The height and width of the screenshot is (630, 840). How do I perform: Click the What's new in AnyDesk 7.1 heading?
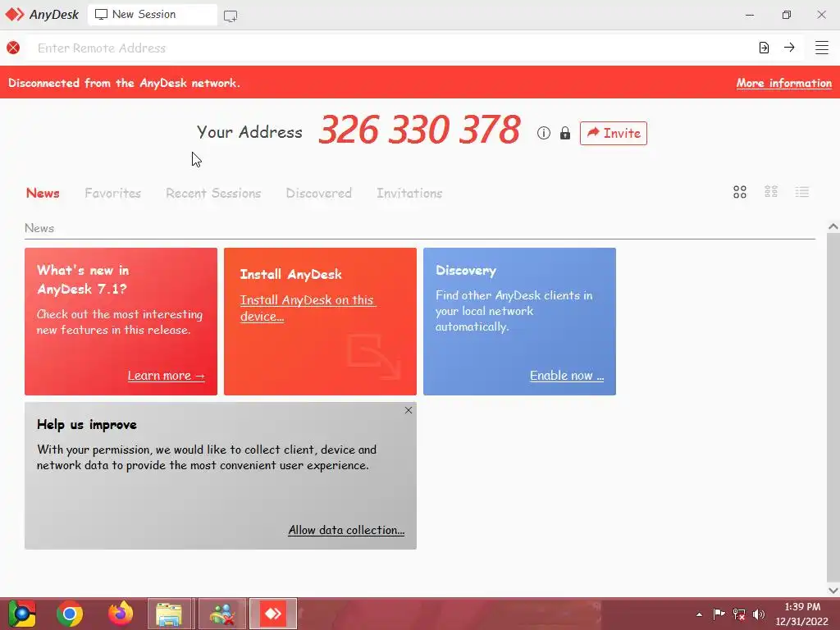click(83, 280)
